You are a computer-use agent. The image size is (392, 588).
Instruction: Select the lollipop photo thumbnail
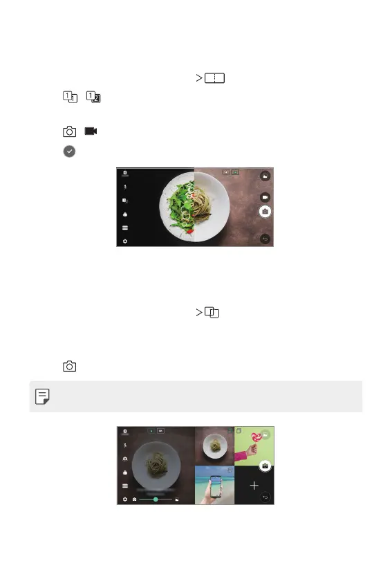254,446
